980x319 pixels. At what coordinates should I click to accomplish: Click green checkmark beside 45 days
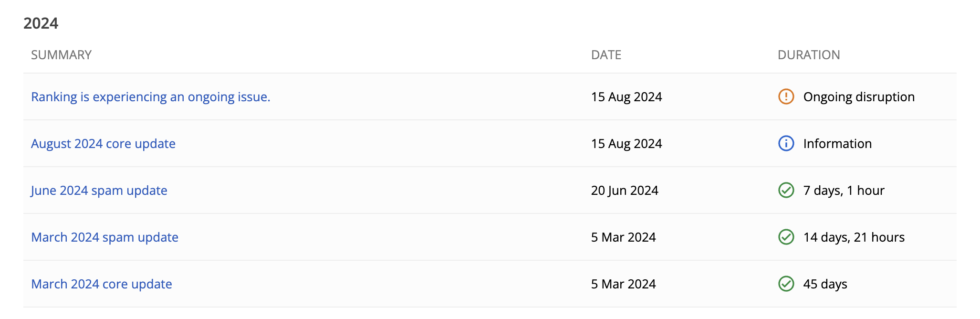tap(786, 284)
